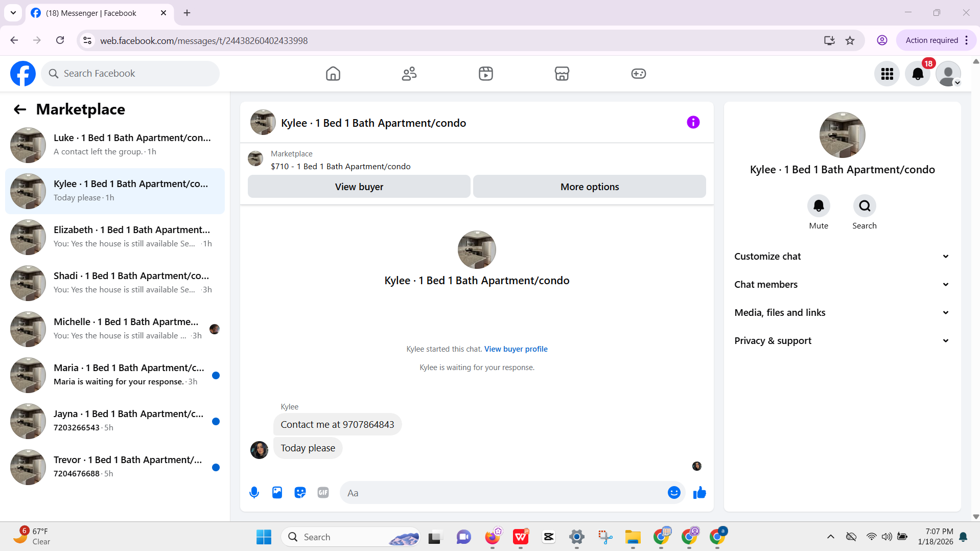
Task: Open the Friends icon in top navigation
Action: [409, 74]
